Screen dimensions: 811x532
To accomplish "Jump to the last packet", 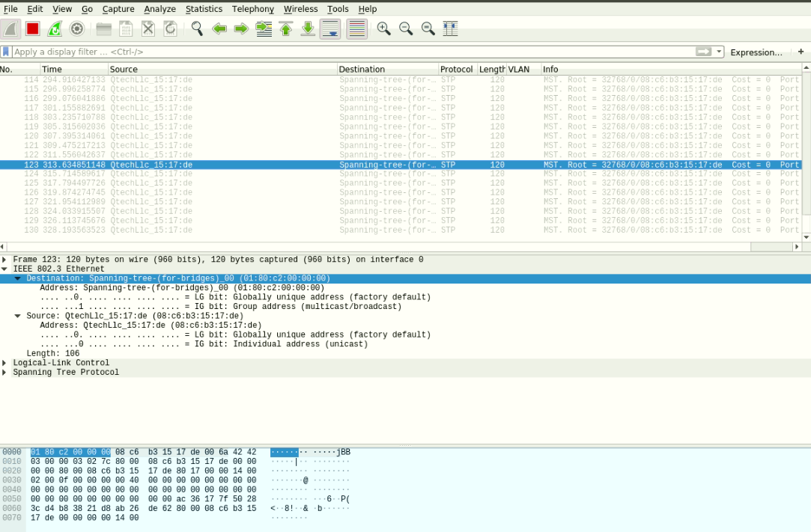I will pos(308,28).
